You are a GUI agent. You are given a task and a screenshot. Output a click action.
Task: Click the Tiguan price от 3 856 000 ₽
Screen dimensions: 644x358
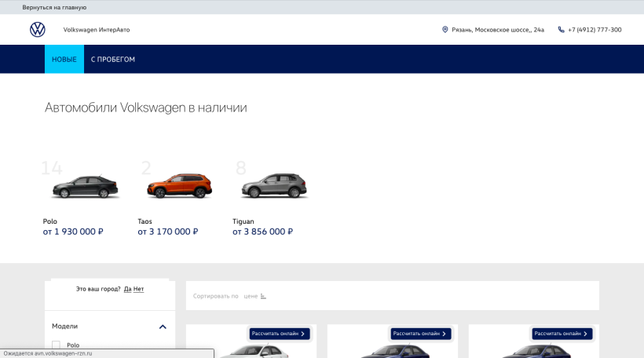[x=263, y=232]
